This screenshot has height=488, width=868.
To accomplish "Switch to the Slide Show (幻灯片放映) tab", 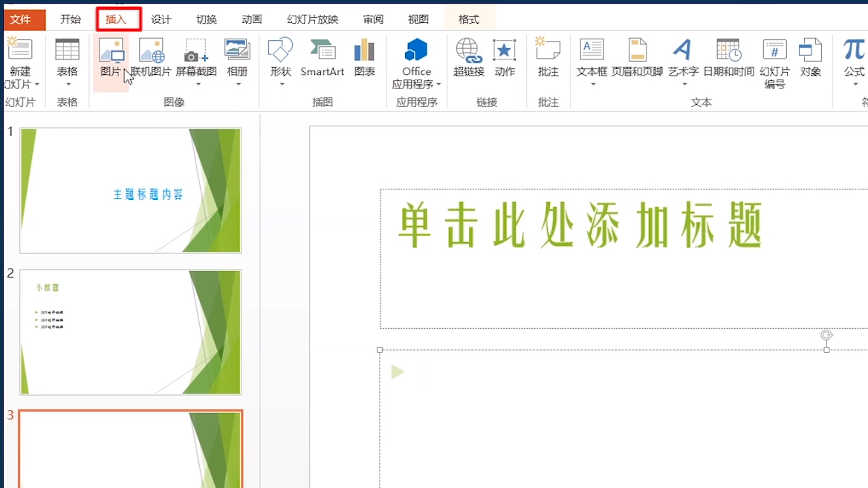I will coord(313,19).
